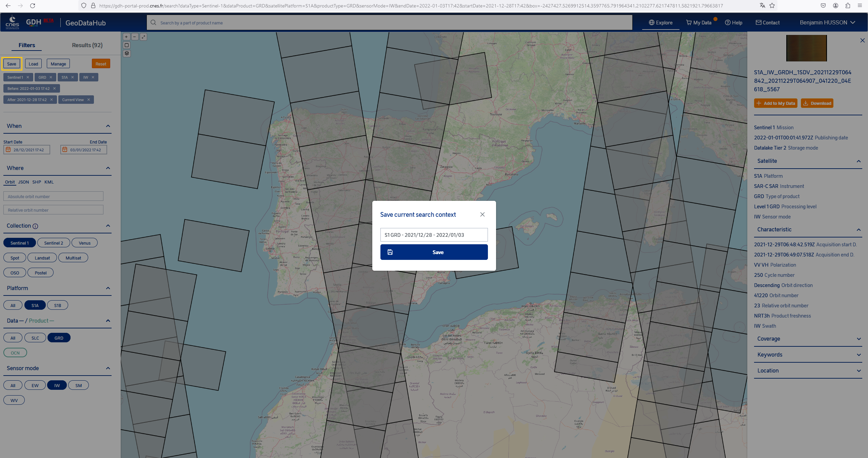Toggle the Sentinel 1 collection
868x458 pixels.
(19, 243)
